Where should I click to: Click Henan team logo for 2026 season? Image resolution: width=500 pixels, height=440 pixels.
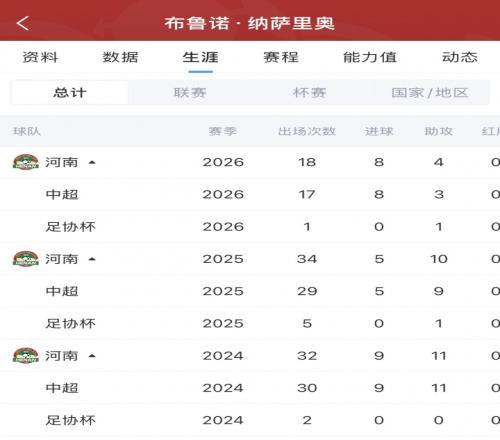pyautogui.click(x=26, y=162)
